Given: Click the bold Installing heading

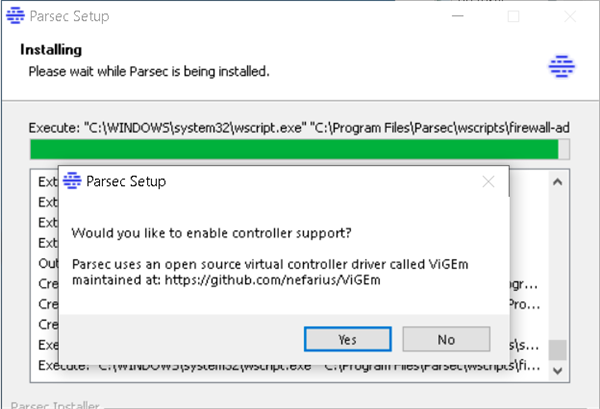Looking at the screenshot, I should coord(55,50).
